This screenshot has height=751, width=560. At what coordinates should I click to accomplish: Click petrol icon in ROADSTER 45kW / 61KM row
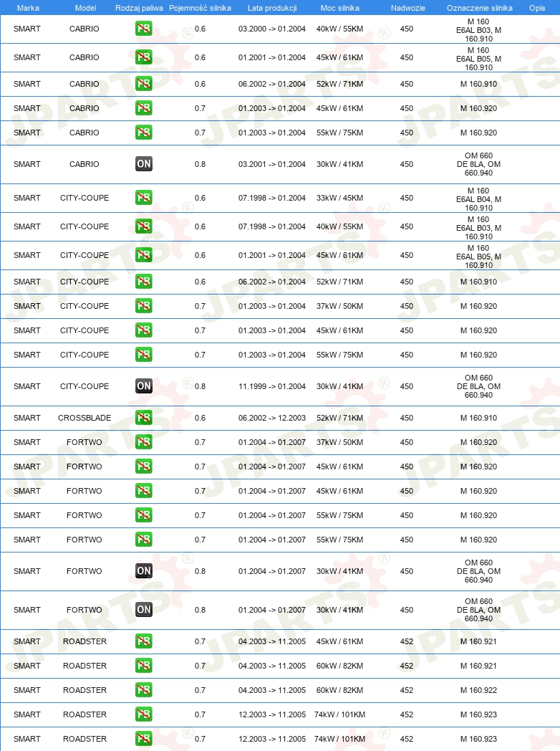pyautogui.click(x=144, y=641)
